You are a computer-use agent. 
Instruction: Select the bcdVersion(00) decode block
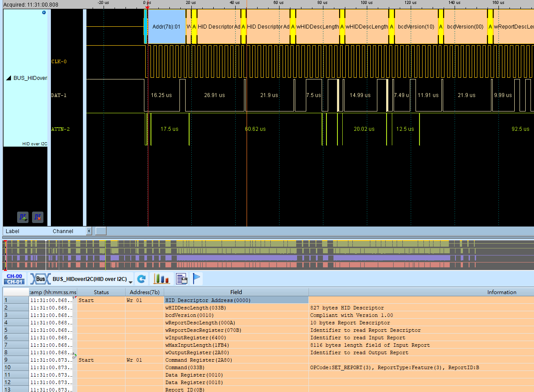click(x=465, y=27)
